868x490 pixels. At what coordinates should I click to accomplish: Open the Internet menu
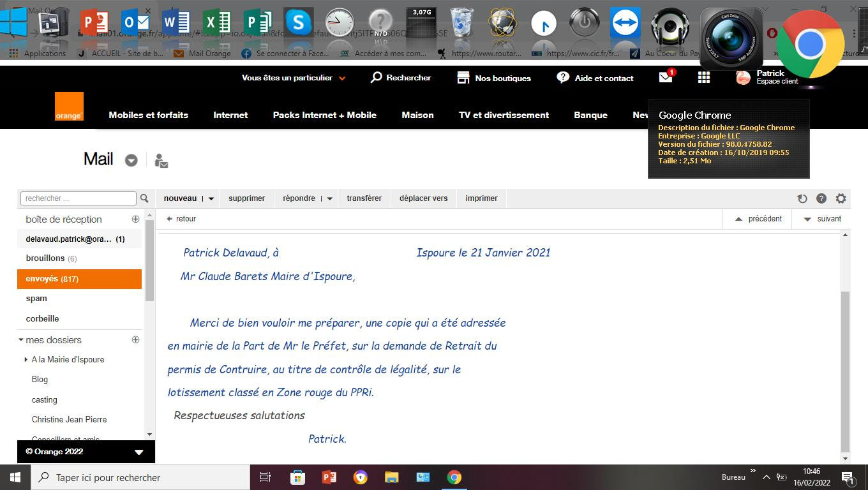[x=230, y=115]
